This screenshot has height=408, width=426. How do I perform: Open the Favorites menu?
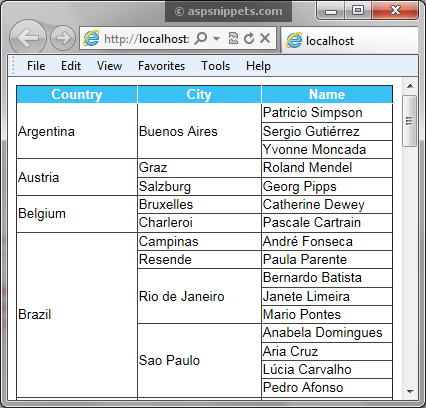tap(161, 66)
